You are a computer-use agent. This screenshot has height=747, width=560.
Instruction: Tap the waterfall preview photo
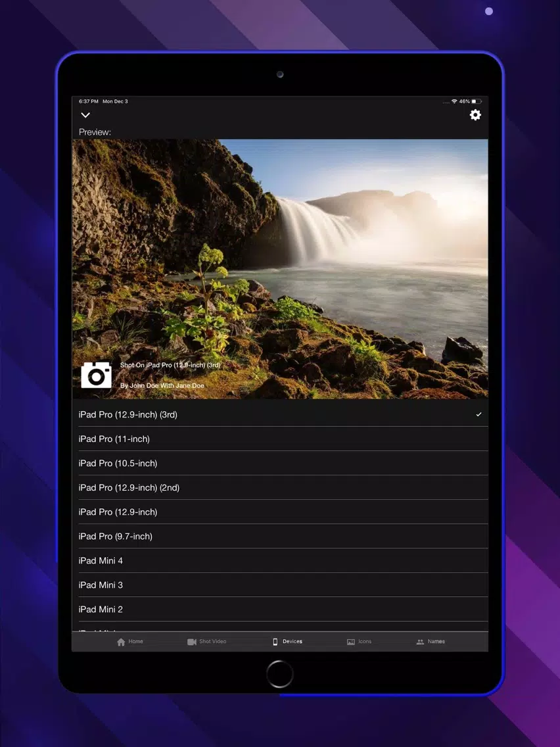coord(280,269)
